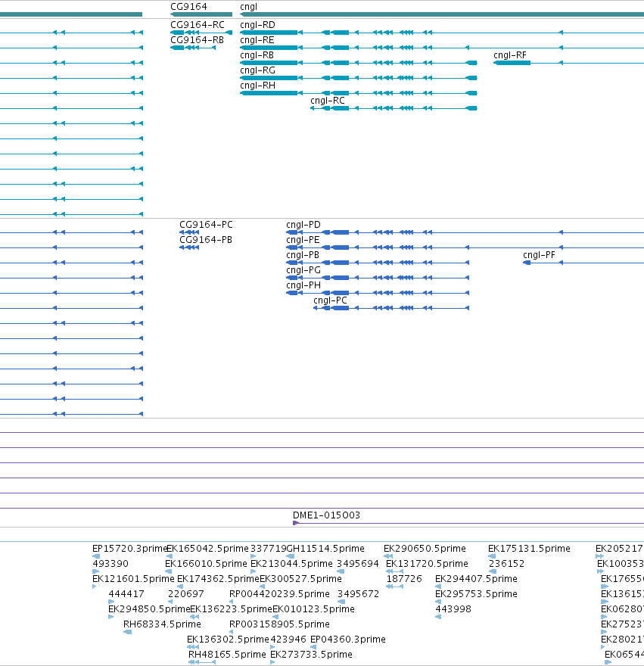Select the cngl-PG protein label
Screen dimensions: 644x666
(303, 269)
